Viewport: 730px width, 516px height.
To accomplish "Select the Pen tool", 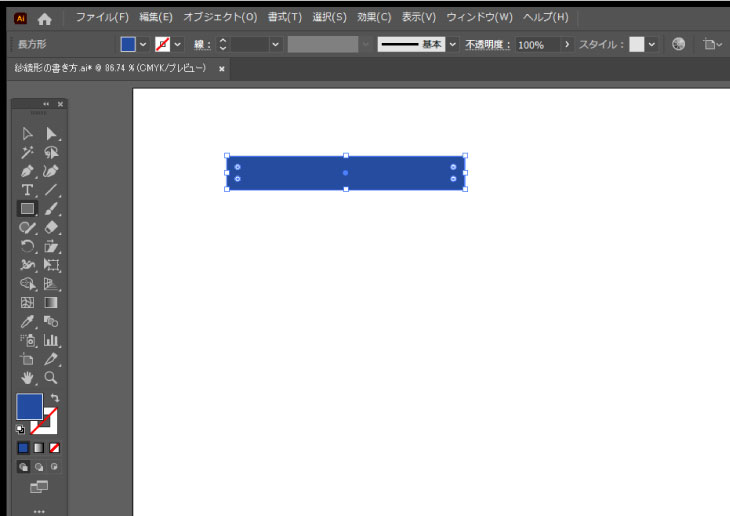I will click(27, 171).
